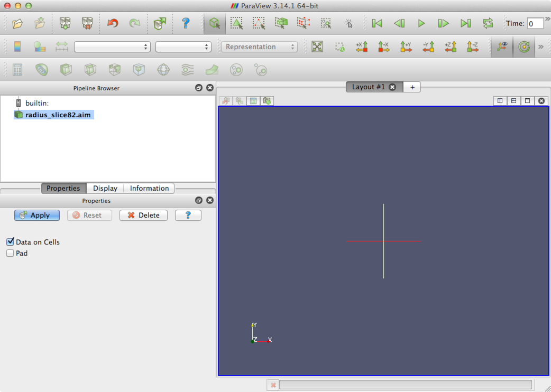Click the Save Data toolbar icon
The image size is (551, 392).
coord(40,24)
